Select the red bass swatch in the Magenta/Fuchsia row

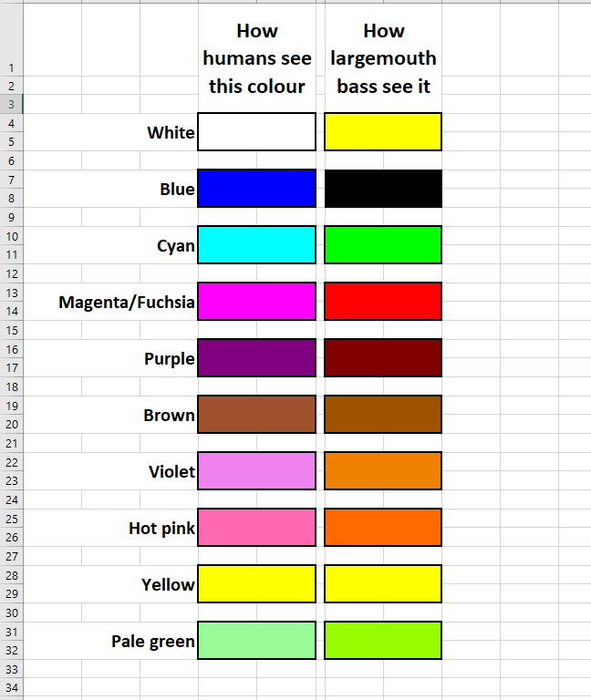point(383,301)
